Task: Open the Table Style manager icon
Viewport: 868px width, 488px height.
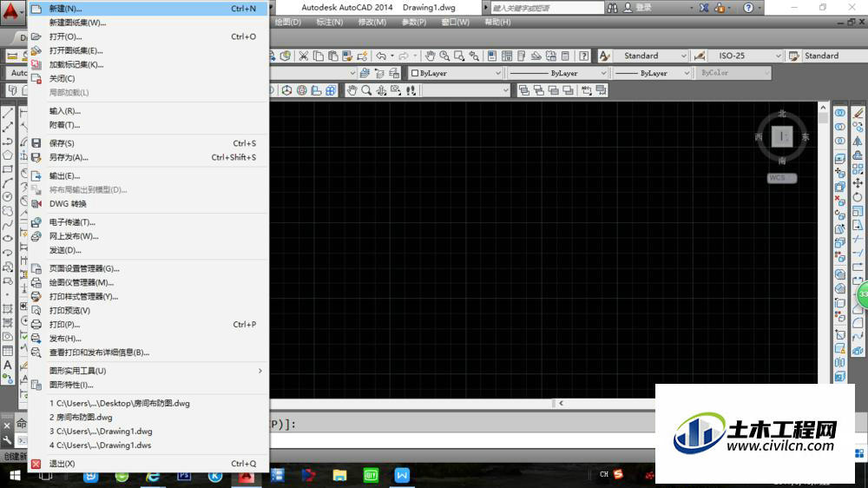Action: [x=794, y=56]
